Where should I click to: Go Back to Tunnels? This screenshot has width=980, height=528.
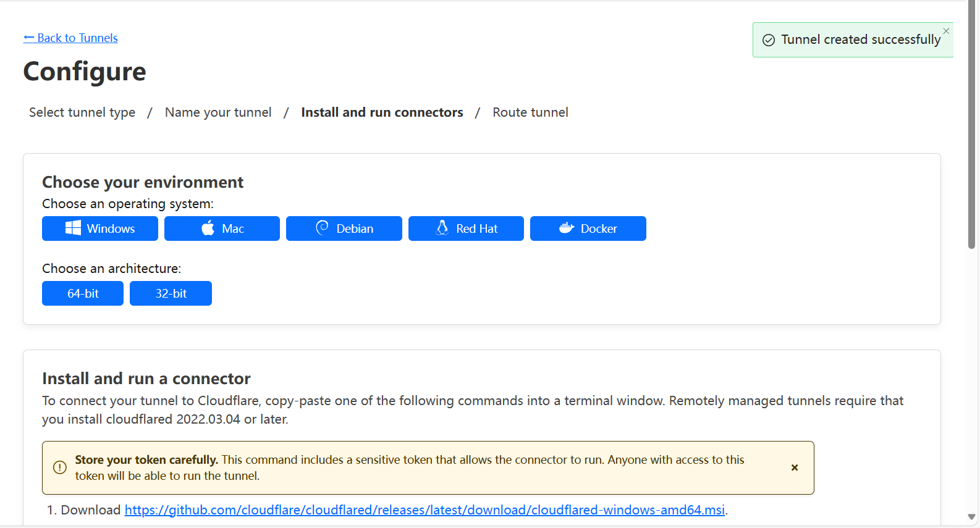tap(70, 38)
